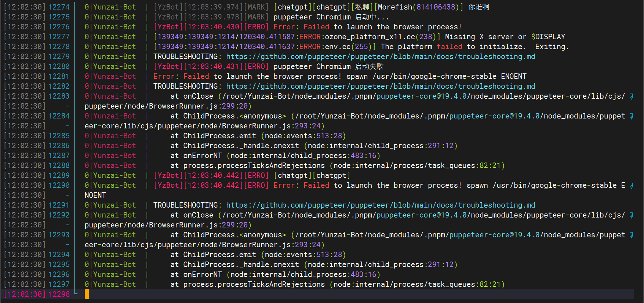Click 'BrowserRunner.js:299:20' below line 12292
644x303 pixels.
[198, 225]
